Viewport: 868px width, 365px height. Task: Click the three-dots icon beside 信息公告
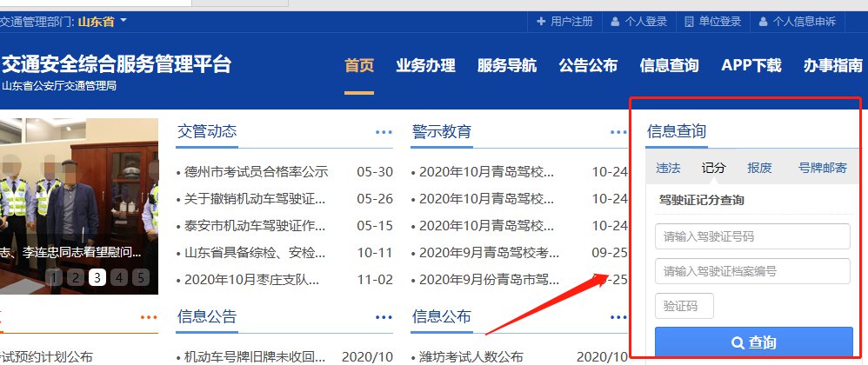(x=384, y=317)
